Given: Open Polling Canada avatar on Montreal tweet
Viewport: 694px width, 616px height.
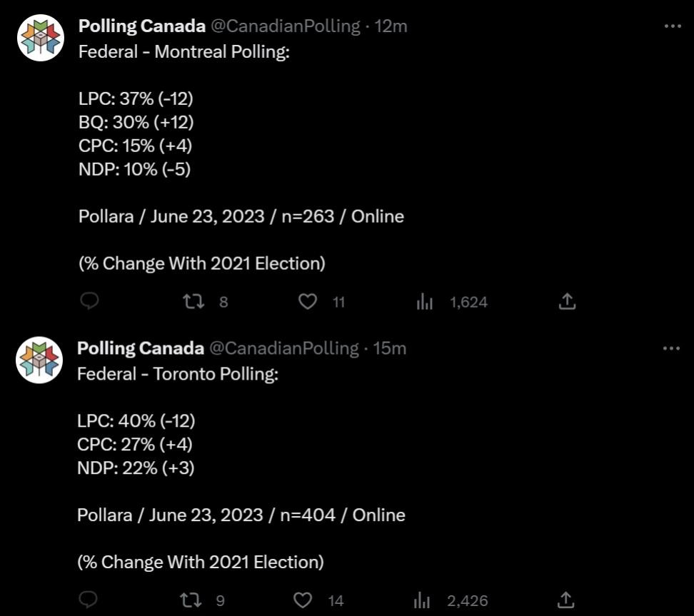Looking at the screenshot, I should tap(41, 38).
